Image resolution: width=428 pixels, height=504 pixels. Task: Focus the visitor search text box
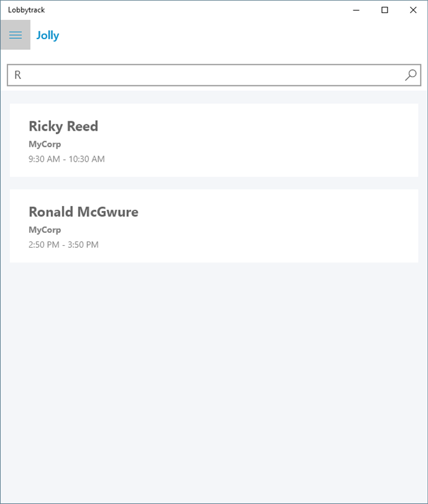pos(205,75)
